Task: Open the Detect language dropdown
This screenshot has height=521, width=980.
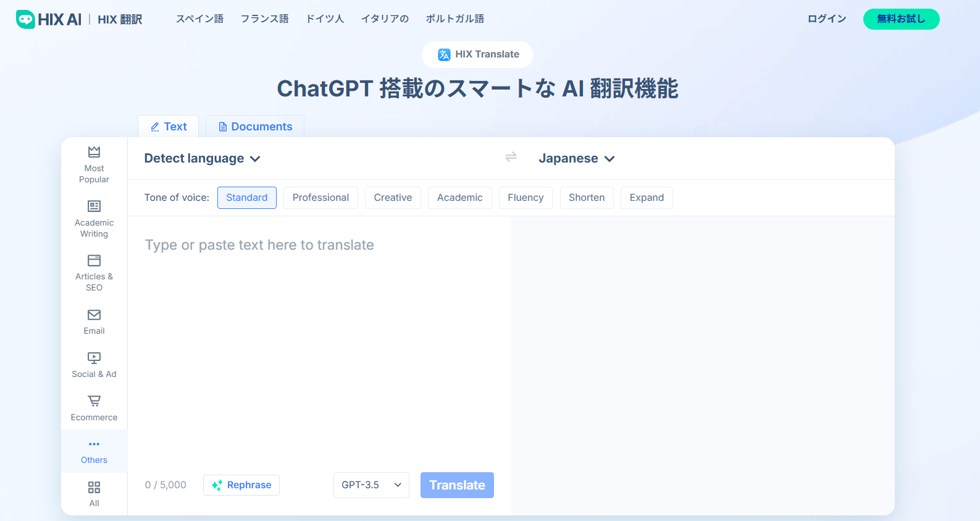Action: 202,158
